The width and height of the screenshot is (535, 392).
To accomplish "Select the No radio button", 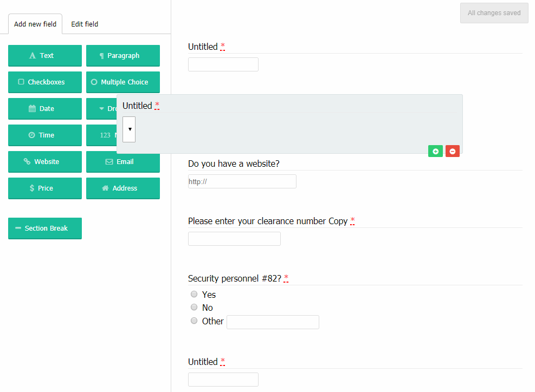I will point(194,307).
